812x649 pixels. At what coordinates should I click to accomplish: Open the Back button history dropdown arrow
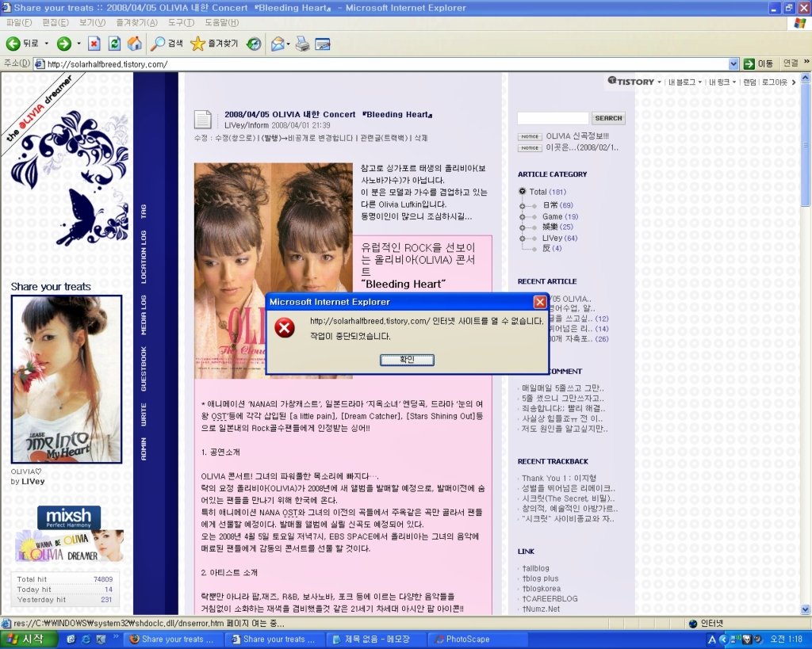46,44
